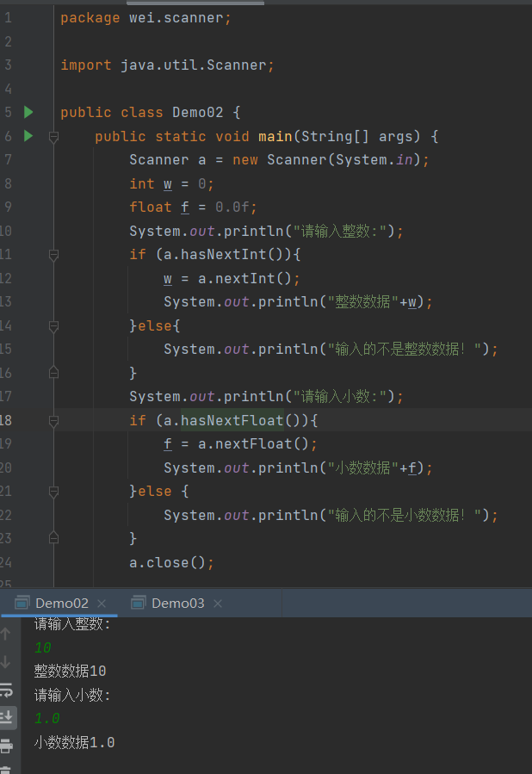Place cursor on highlighted hasNextFloat call
532x774 pixels.
tap(232, 420)
